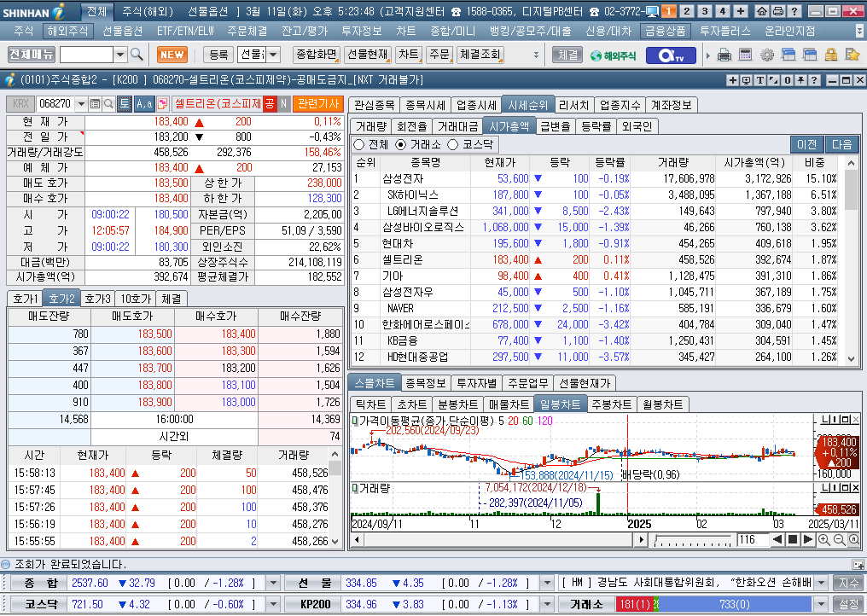Click the print icon in the title bar

pyautogui.click(x=778, y=11)
